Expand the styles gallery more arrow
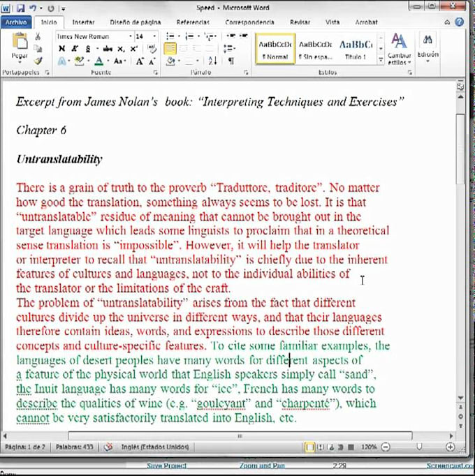 click(381, 60)
